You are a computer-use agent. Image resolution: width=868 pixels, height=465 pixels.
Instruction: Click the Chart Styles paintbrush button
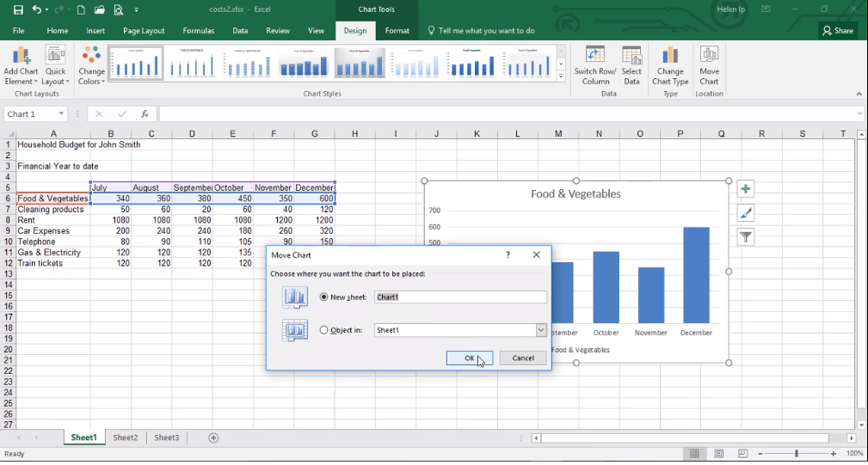coord(746,213)
